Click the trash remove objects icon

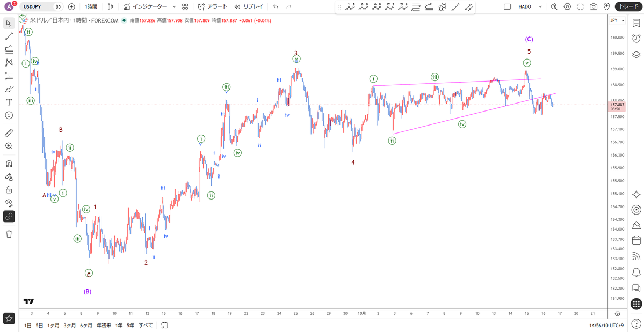pos(9,234)
